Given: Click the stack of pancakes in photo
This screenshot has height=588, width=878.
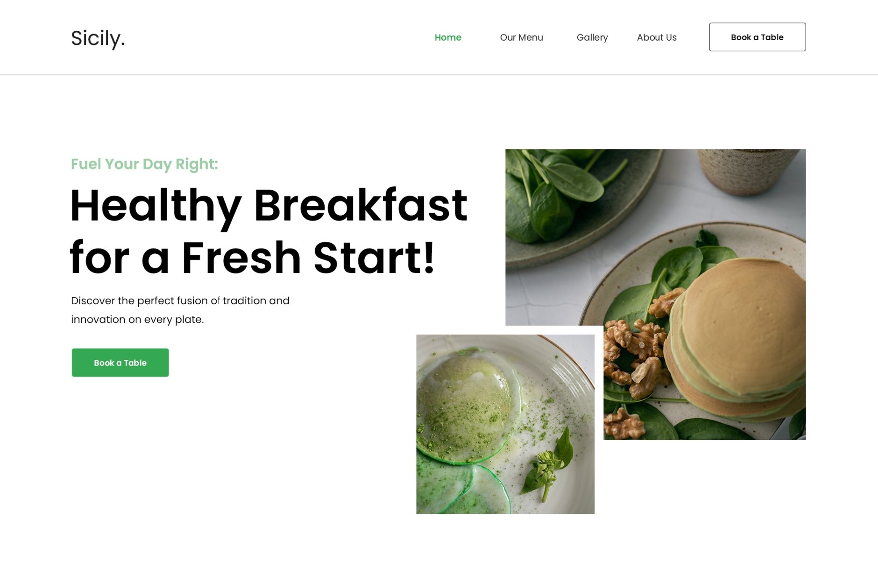Looking at the screenshot, I should (x=738, y=336).
